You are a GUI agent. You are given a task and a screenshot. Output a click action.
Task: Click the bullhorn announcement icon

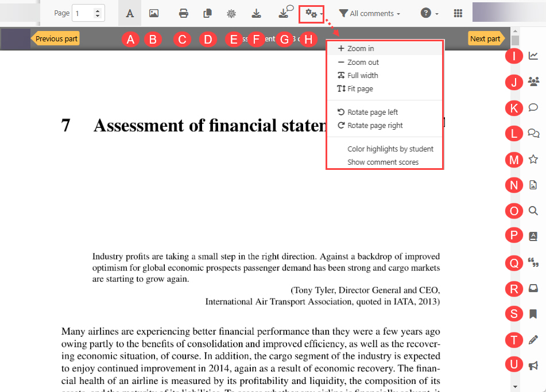533,366
